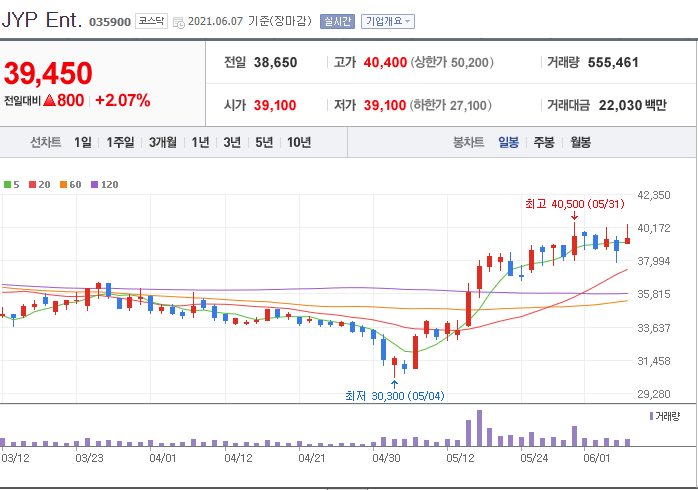Click the 선차트 line chart label
This screenshot has width=698, height=490.
point(45,142)
